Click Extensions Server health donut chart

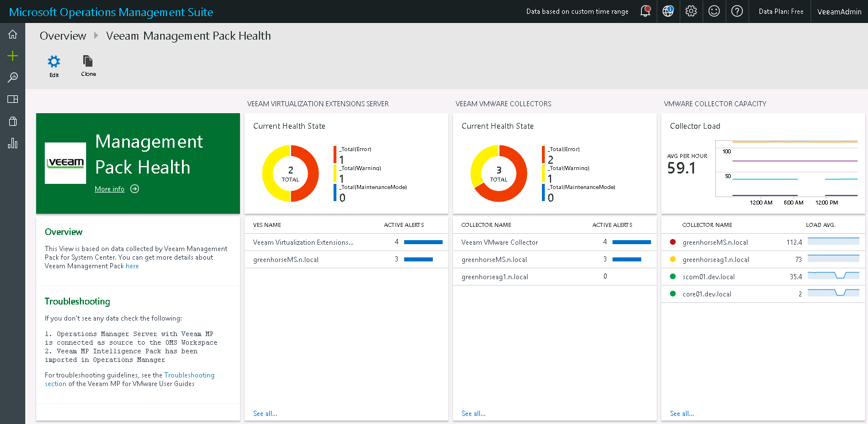[x=290, y=174]
